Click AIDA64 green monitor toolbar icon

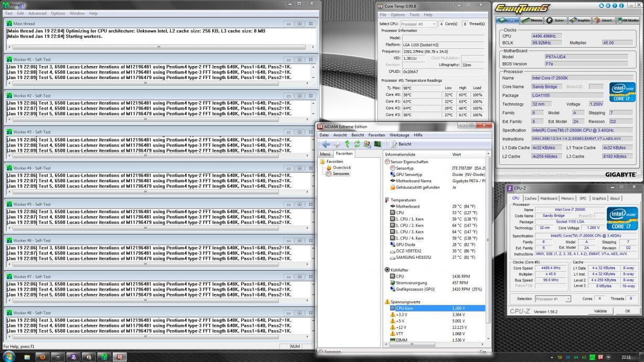coord(377,144)
